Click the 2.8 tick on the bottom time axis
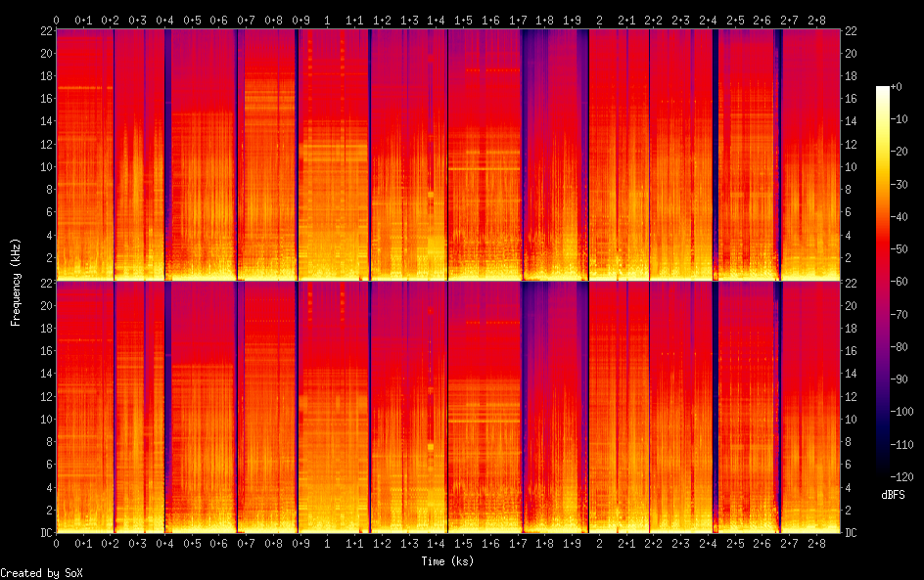 (x=815, y=543)
